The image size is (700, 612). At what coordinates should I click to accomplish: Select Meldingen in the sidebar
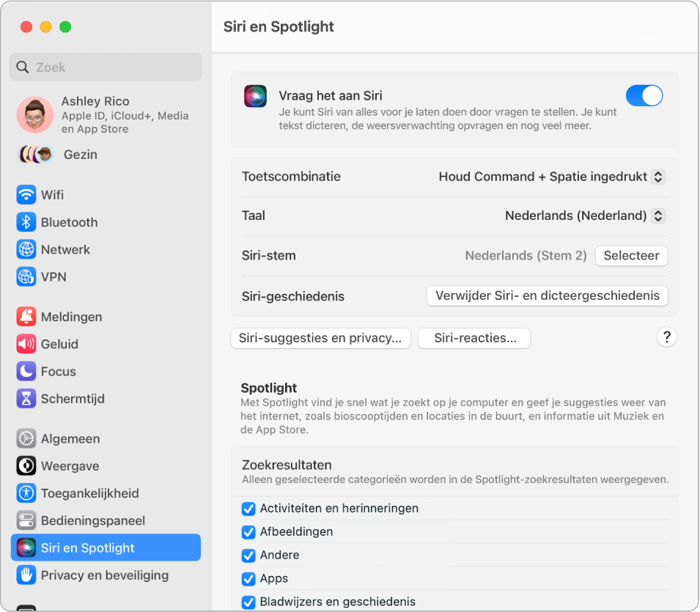tap(70, 317)
